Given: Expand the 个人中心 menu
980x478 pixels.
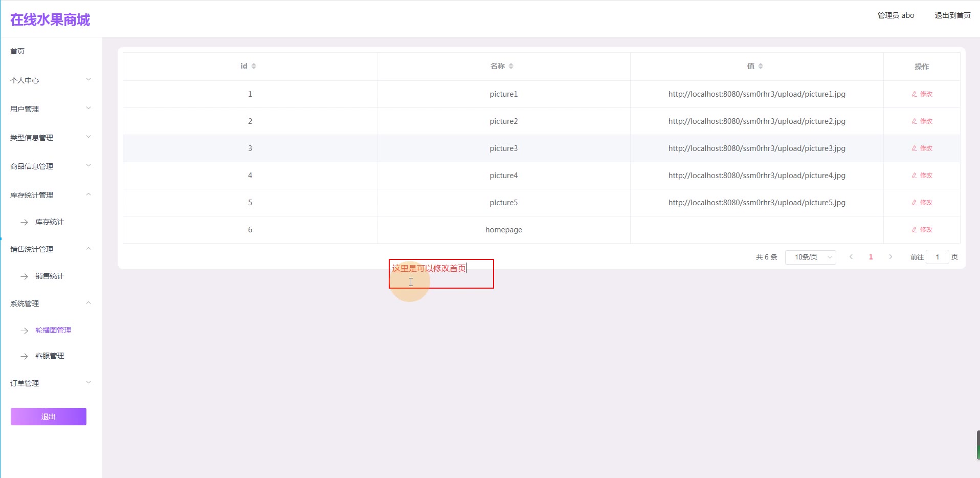Looking at the screenshot, I should point(51,80).
